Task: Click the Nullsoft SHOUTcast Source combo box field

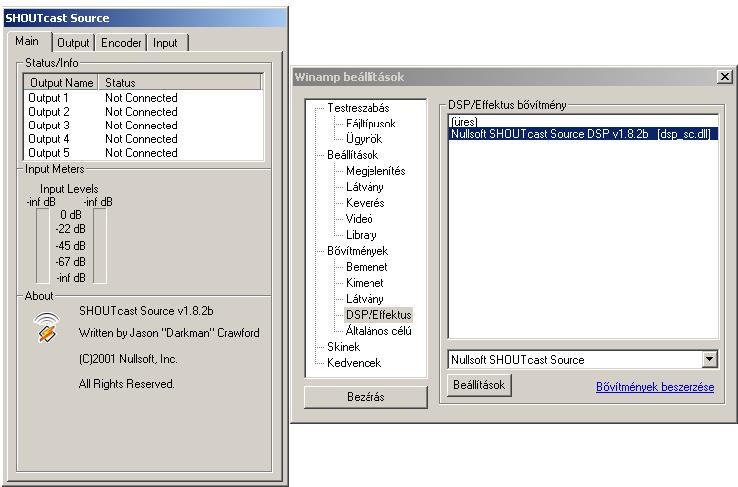Action: 583,359
